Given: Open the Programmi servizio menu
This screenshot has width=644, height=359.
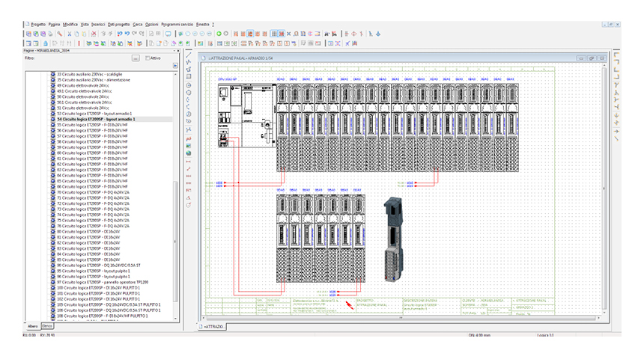Looking at the screenshot, I should click(x=177, y=25).
